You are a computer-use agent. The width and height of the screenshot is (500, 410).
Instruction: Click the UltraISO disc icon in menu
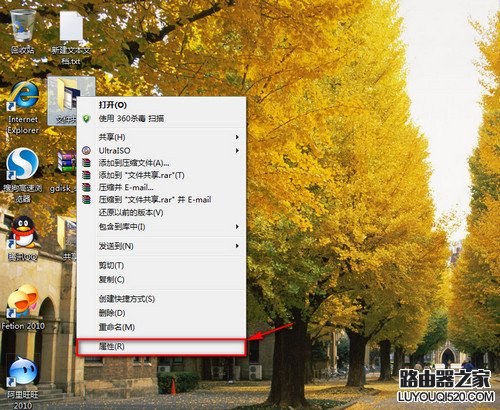(x=86, y=151)
